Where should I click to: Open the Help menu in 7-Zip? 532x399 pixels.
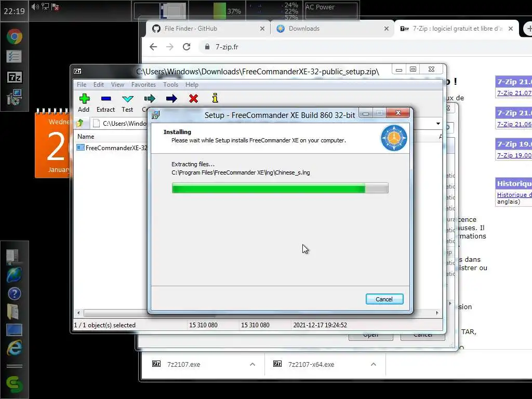click(192, 85)
